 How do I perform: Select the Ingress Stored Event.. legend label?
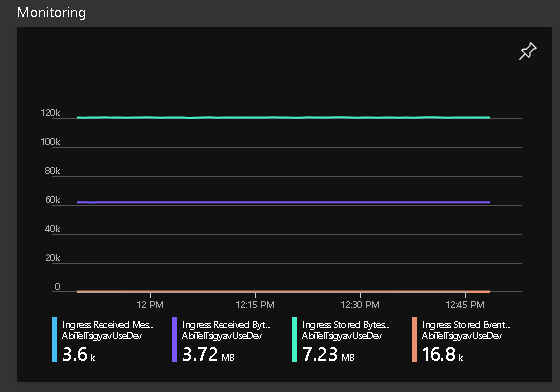(x=466, y=325)
